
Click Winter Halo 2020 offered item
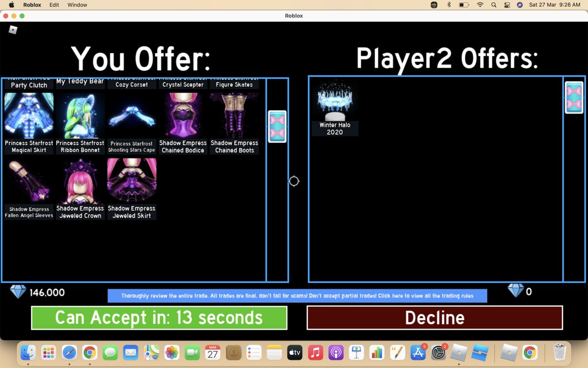pyautogui.click(x=335, y=107)
